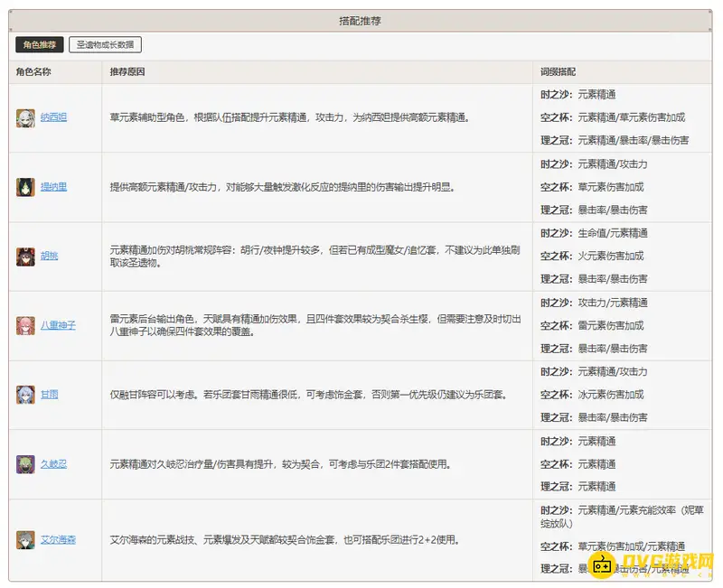Open the 胡桃 character link
The width and height of the screenshot is (723, 588).
(x=48, y=256)
